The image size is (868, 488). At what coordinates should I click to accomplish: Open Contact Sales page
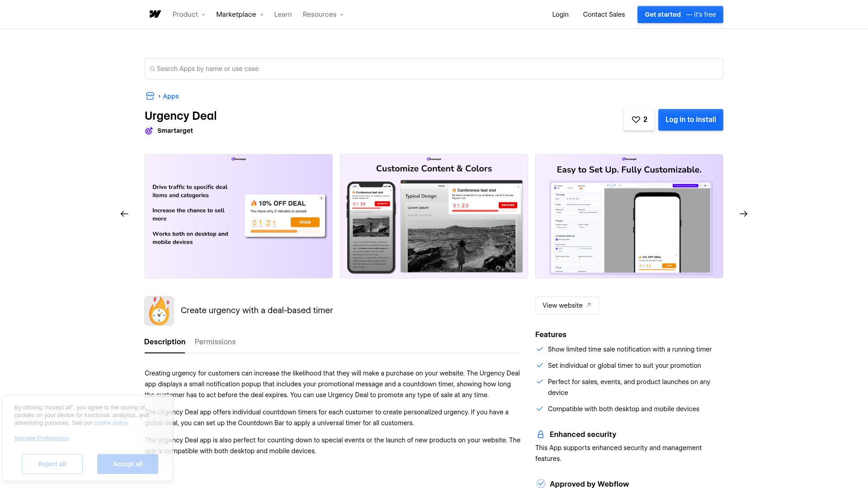[604, 14]
